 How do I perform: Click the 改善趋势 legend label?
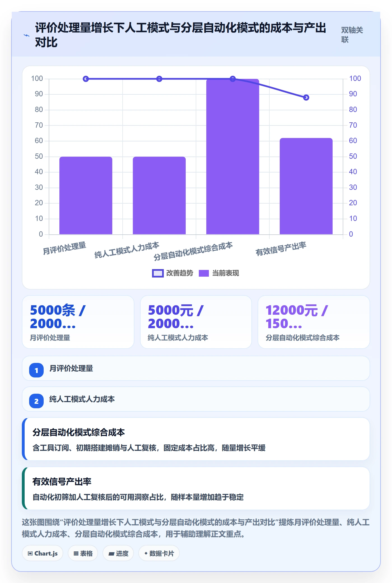point(179,273)
